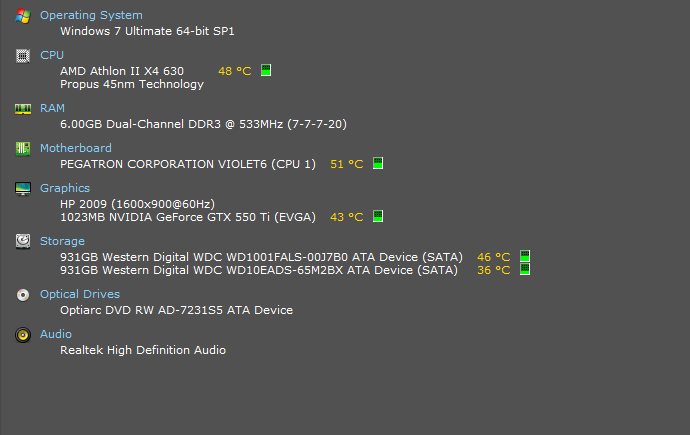Click the Storage hard drive icon
The height and width of the screenshot is (435, 690).
click(23, 241)
